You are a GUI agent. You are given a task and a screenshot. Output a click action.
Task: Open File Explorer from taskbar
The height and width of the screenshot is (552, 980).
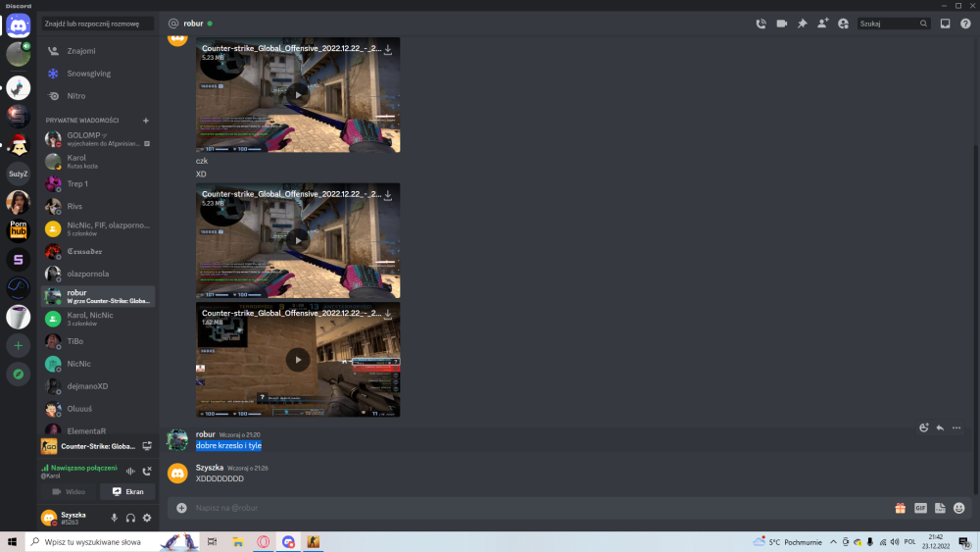click(238, 542)
